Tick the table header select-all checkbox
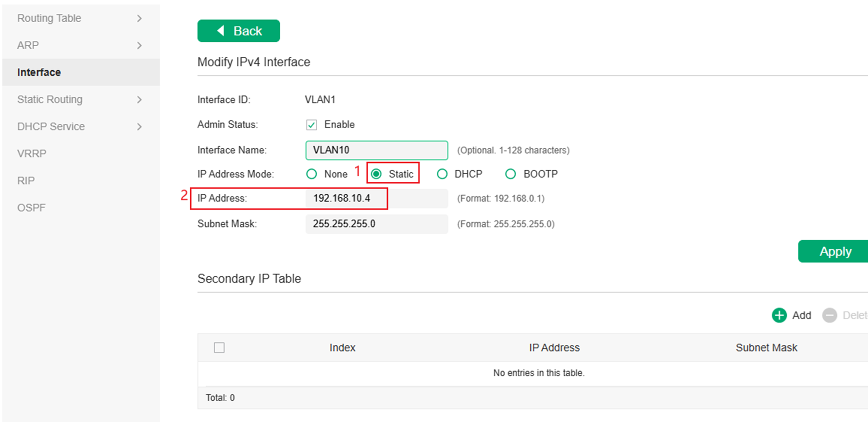Image resolution: width=868 pixels, height=422 pixels. click(x=219, y=347)
